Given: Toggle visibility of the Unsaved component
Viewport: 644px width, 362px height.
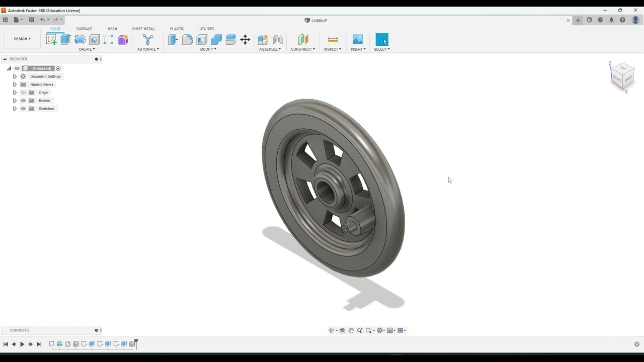Looking at the screenshot, I should click(17, 68).
